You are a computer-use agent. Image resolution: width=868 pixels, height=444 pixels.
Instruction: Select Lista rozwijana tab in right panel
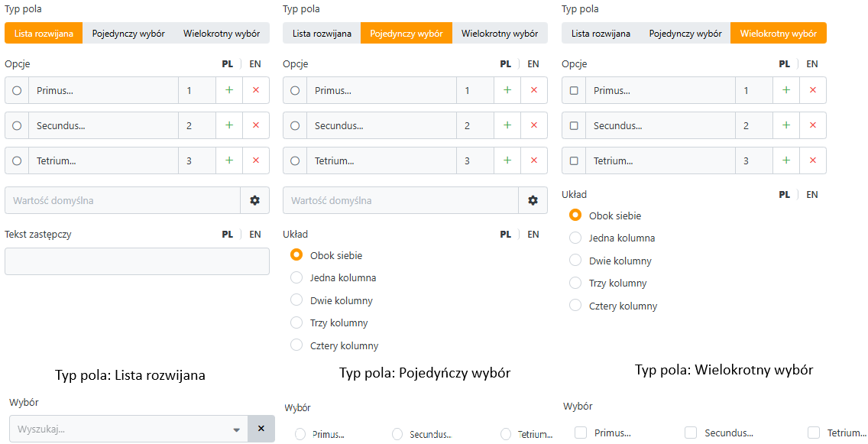tap(601, 33)
